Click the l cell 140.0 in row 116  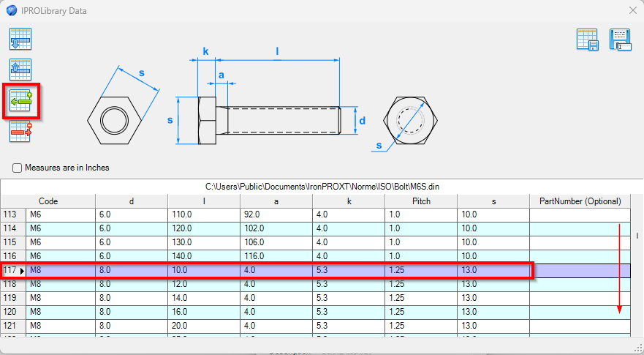point(204,256)
